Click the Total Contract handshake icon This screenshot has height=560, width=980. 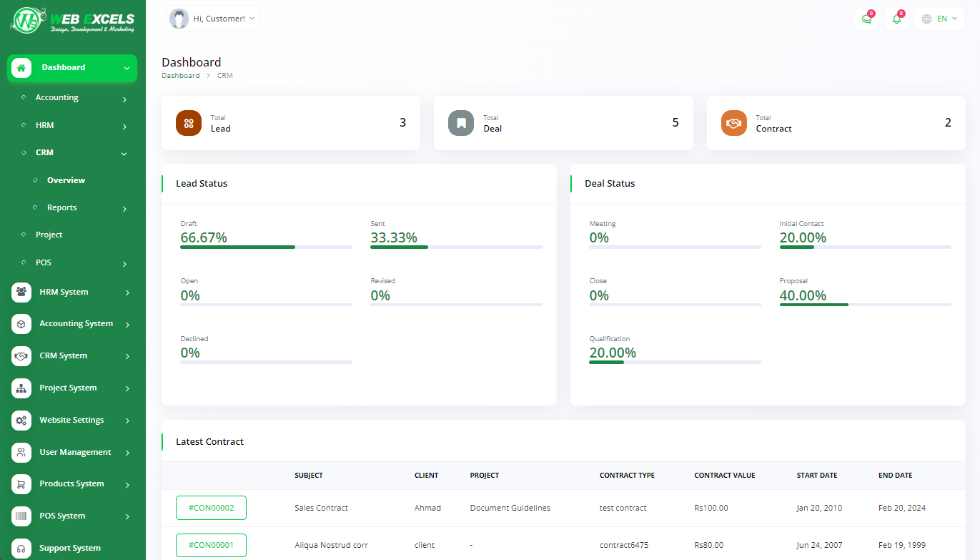[x=733, y=123]
